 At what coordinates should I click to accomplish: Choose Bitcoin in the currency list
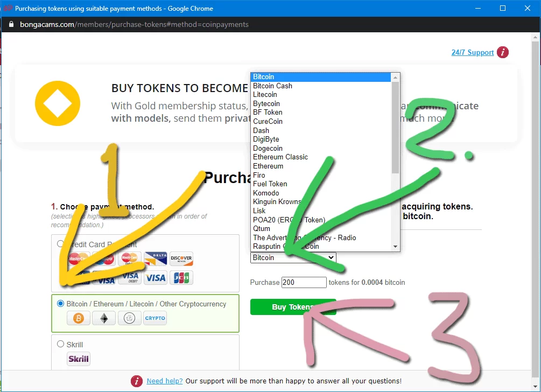click(x=321, y=77)
